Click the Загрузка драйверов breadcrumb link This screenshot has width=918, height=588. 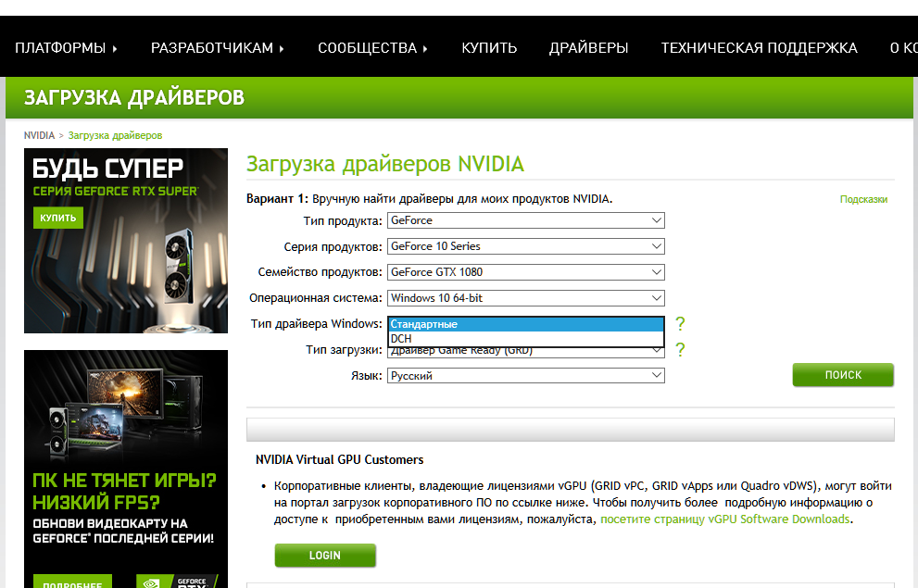[115, 135]
